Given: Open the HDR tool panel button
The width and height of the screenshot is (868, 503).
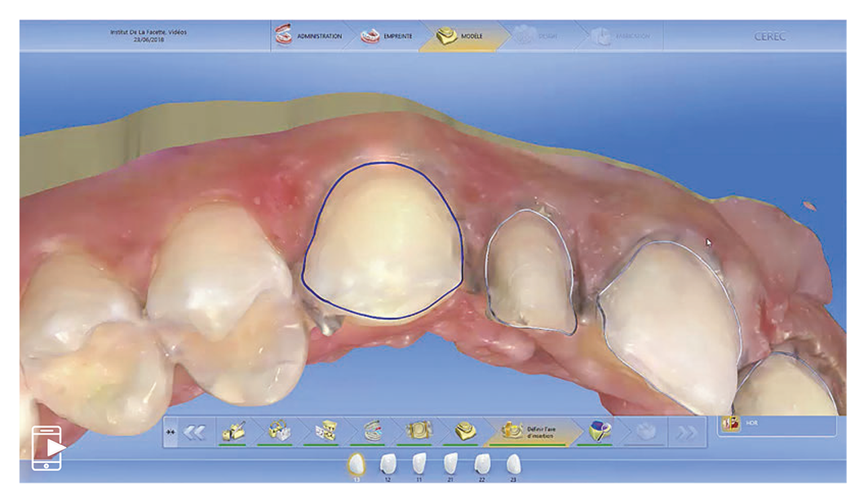Looking at the screenshot, I should tap(731, 425).
